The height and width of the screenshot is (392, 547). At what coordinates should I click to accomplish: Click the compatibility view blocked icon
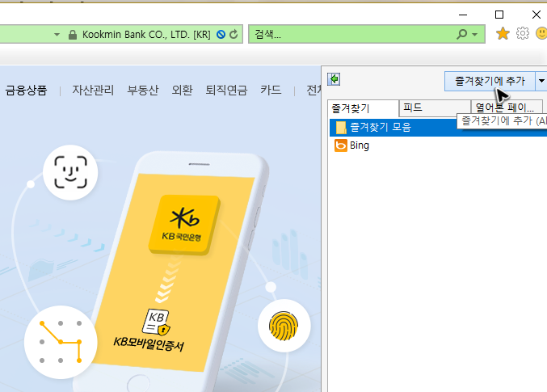click(221, 34)
